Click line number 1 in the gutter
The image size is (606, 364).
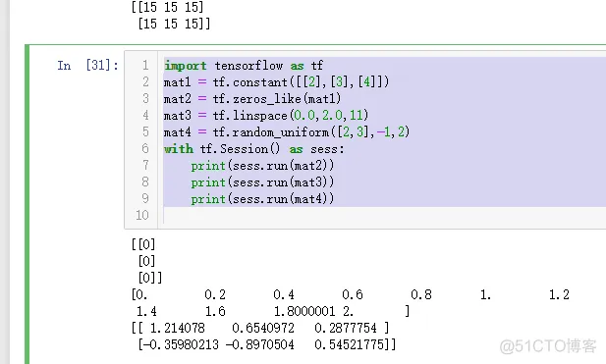pos(145,65)
